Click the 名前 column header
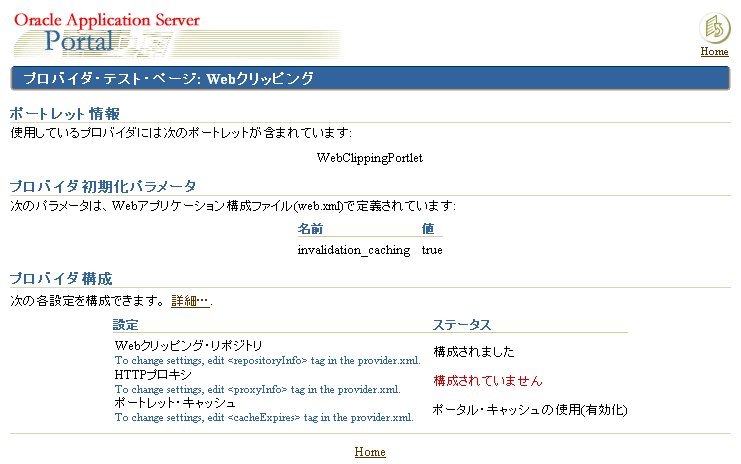 (x=310, y=229)
